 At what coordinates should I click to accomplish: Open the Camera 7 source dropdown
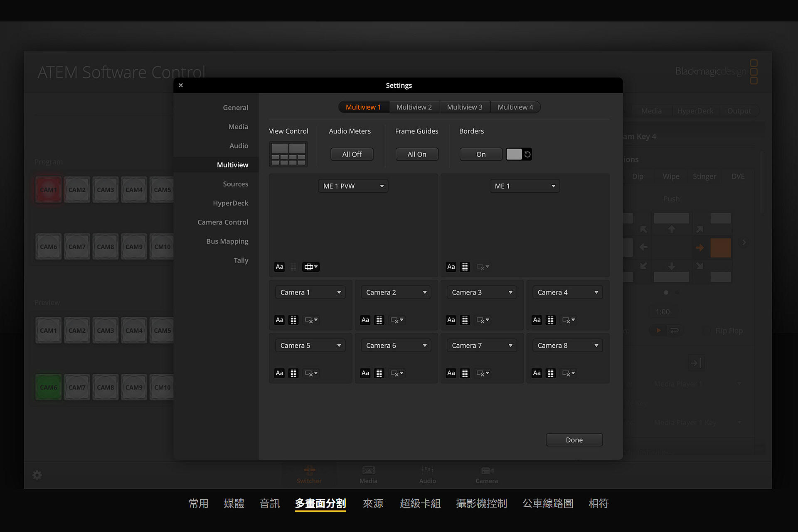click(x=482, y=346)
